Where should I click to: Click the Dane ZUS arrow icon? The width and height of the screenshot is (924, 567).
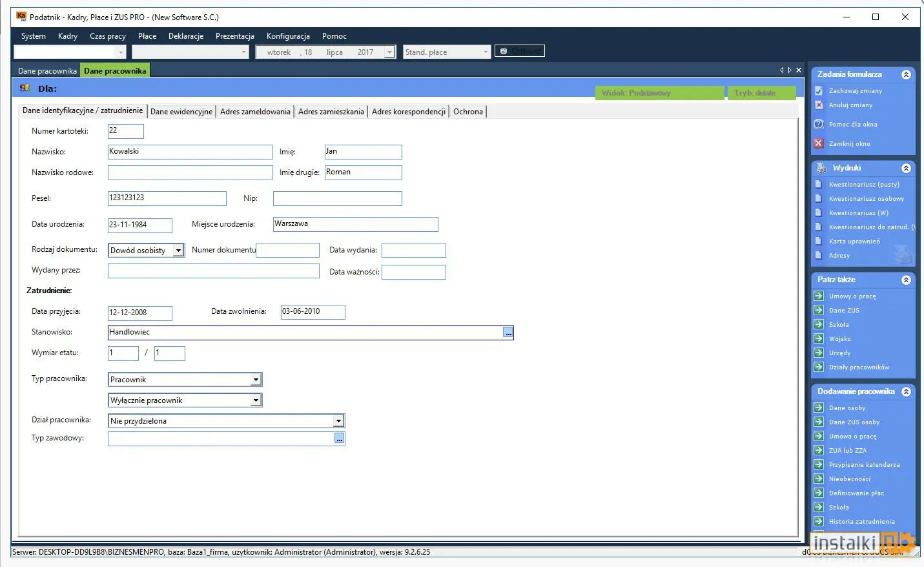[819, 310]
